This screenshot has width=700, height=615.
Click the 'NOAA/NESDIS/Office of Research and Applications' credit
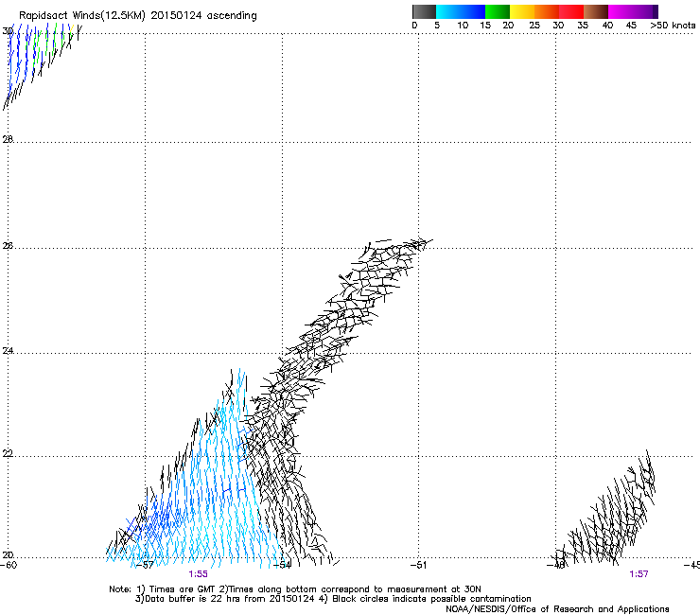557,609
